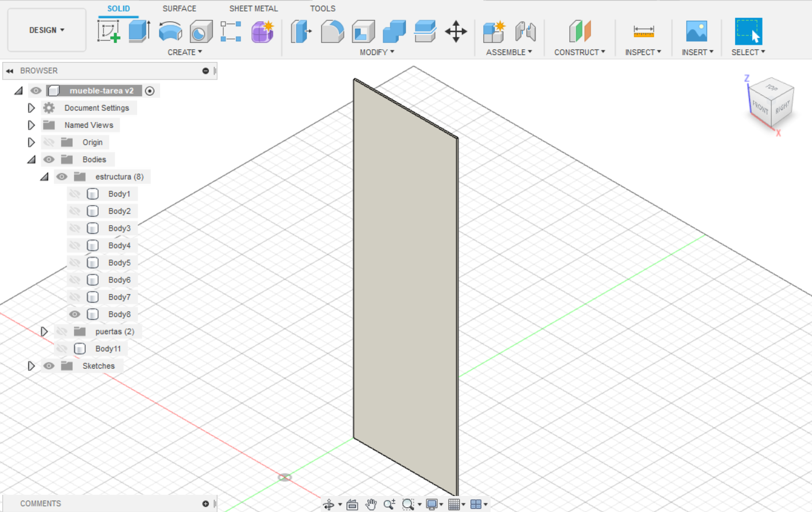Activate the Offset Face tool
Screen dimensions: 812x512
[x=425, y=32]
